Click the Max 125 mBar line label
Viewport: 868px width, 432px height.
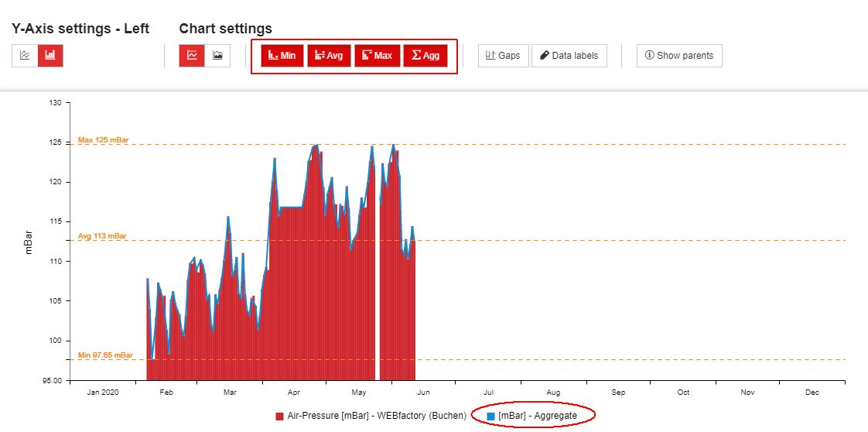[103, 140]
